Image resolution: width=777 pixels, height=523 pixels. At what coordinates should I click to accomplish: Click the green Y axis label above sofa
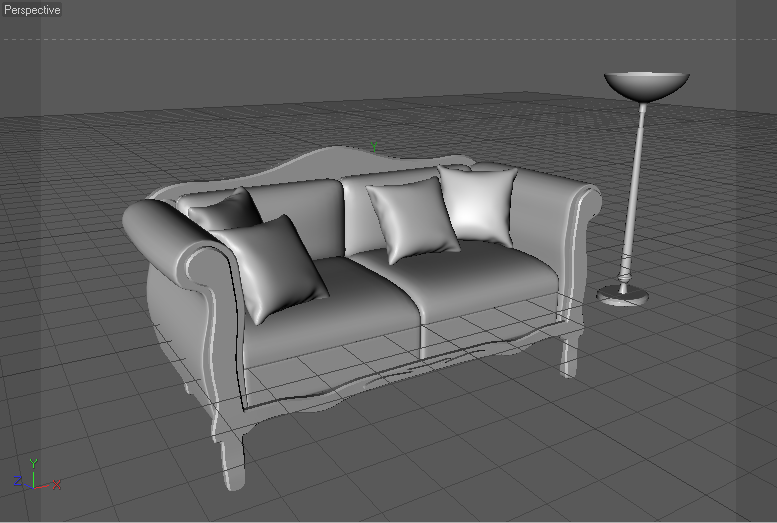[x=374, y=147]
